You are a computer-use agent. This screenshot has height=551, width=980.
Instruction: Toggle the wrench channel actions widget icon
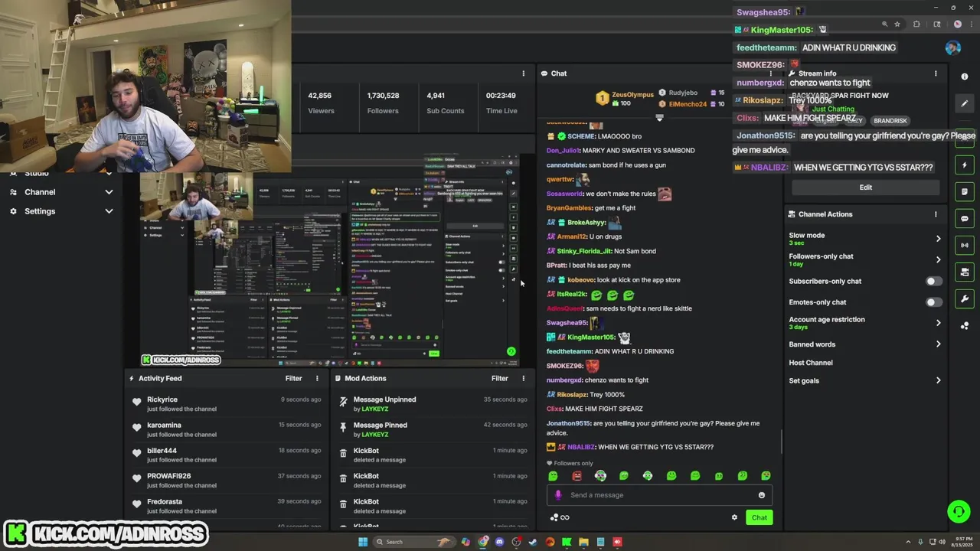point(965,298)
